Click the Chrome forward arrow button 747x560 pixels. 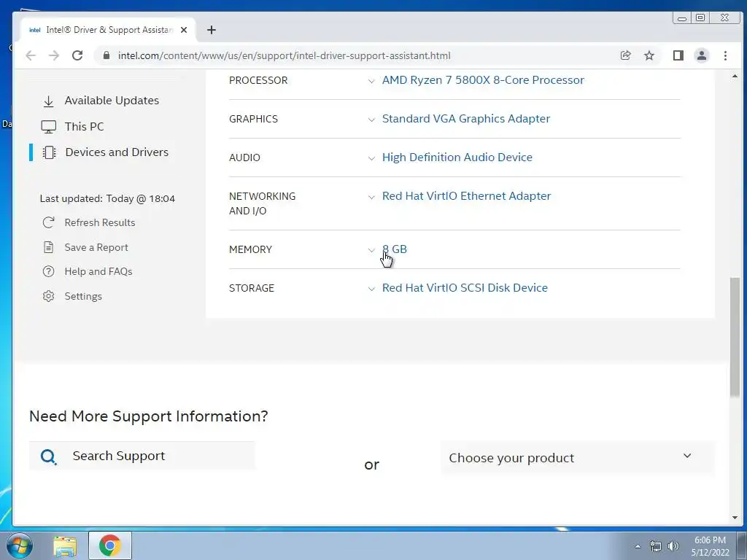54,55
